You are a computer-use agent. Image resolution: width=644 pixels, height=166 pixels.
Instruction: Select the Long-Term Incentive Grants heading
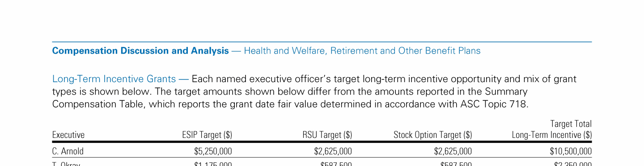tap(114, 79)
